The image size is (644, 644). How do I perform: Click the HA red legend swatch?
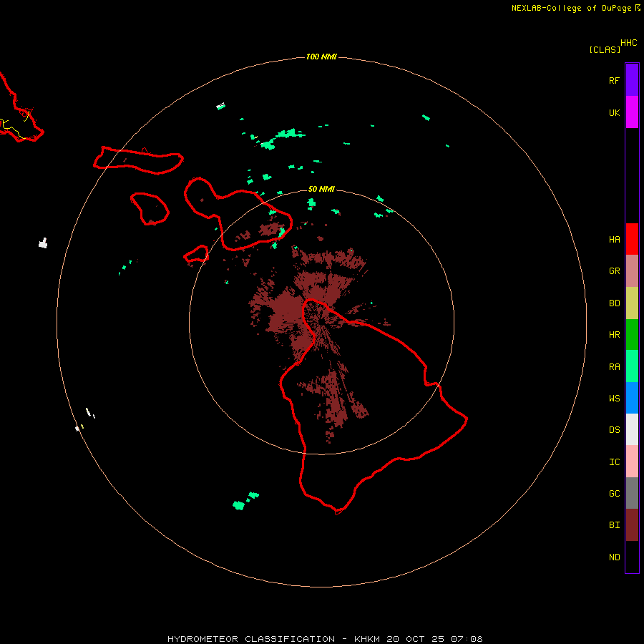pyautogui.click(x=632, y=239)
